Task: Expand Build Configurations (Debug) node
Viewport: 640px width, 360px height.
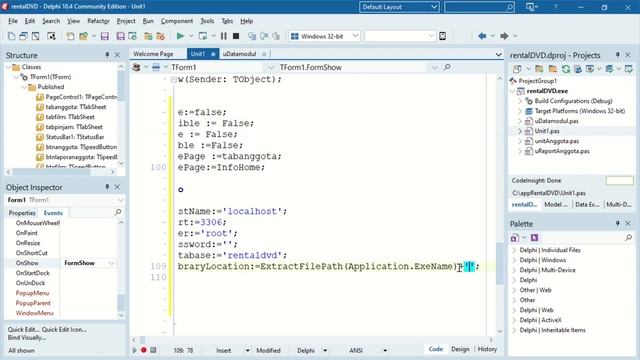Action: click(x=520, y=101)
